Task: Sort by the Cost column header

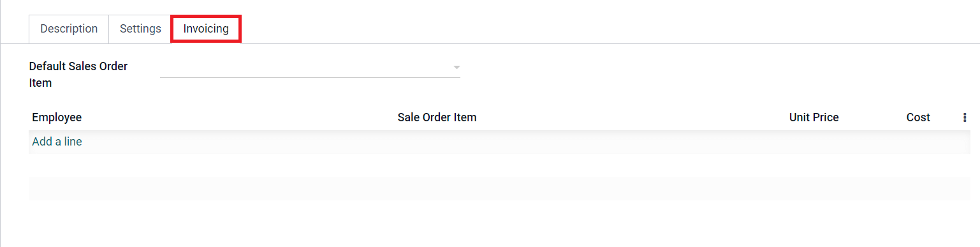Action: (918, 117)
